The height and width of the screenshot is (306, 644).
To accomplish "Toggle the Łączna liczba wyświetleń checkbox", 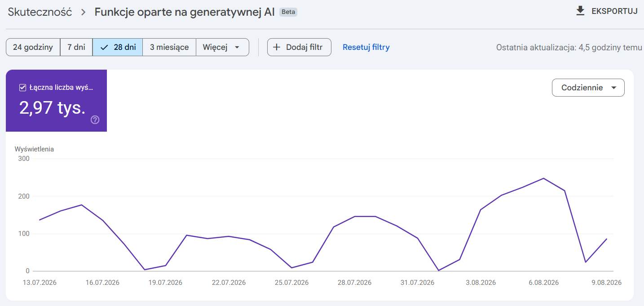I will (x=22, y=88).
